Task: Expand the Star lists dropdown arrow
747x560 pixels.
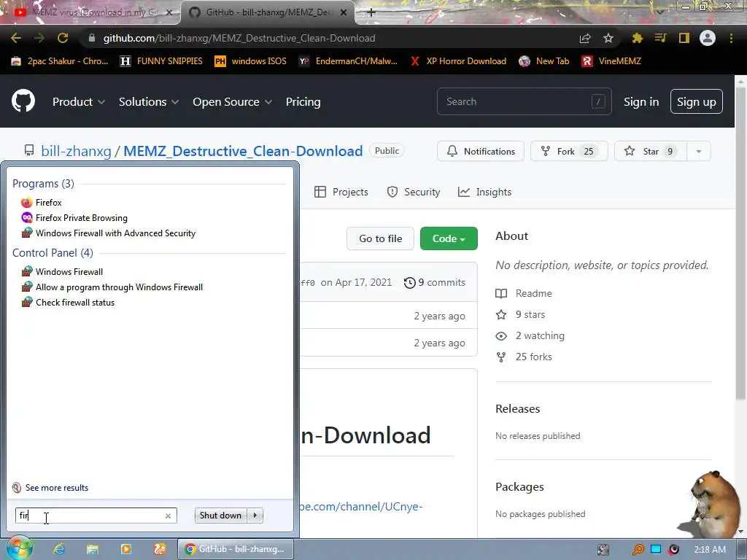Action: pyautogui.click(x=699, y=152)
